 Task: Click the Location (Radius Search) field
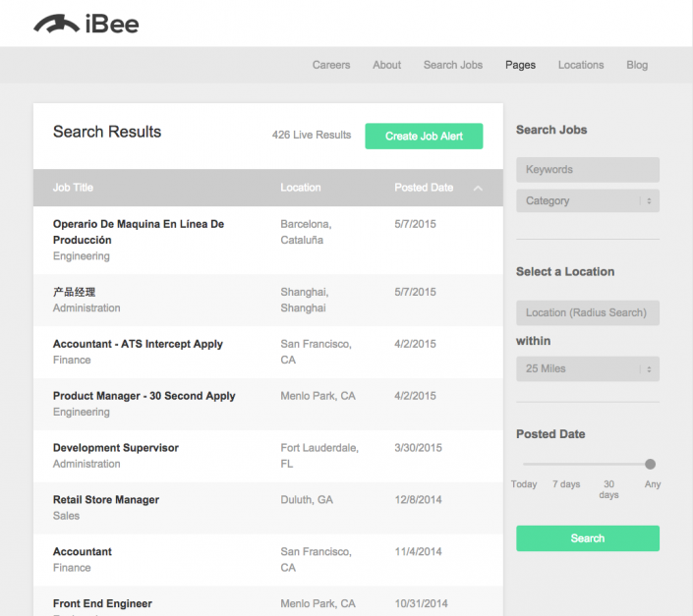pos(587,312)
